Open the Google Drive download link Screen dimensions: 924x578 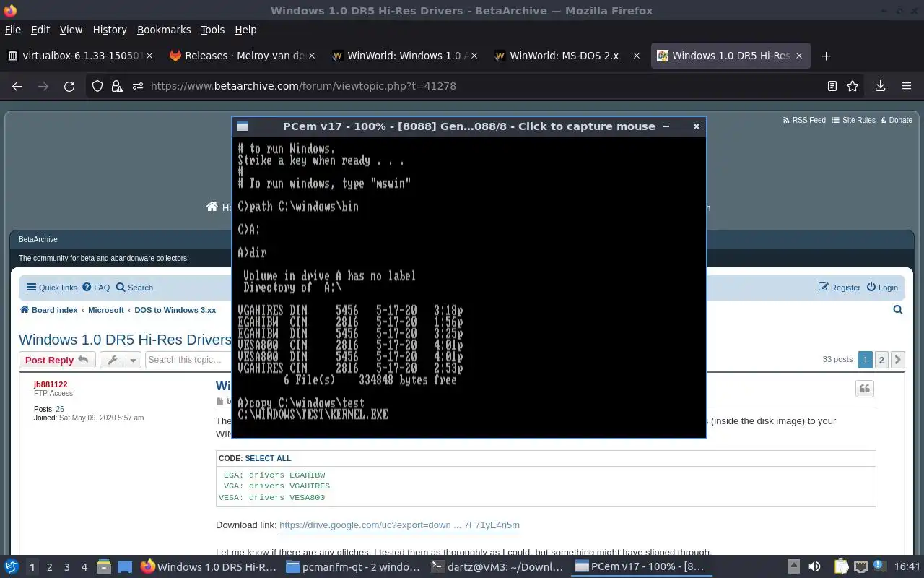[x=399, y=525]
